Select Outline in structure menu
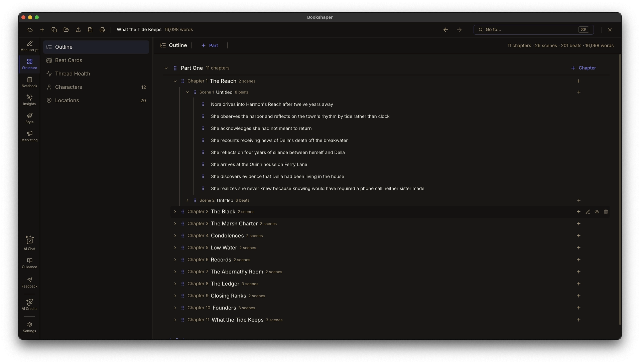 (96, 47)
